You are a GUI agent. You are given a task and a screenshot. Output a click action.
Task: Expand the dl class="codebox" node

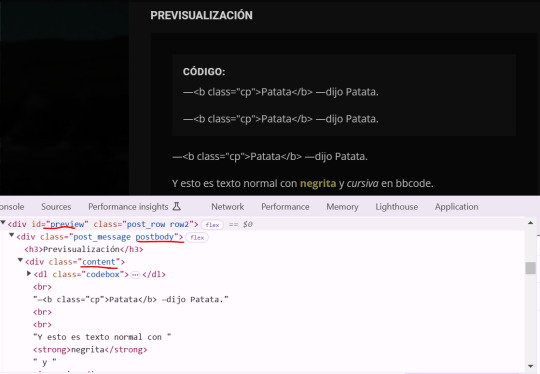(29, 273)
